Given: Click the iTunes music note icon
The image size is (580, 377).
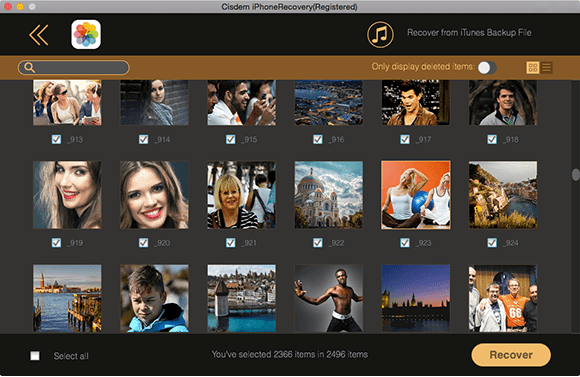Looking at the screenshot, I should [x=380, y=34].
